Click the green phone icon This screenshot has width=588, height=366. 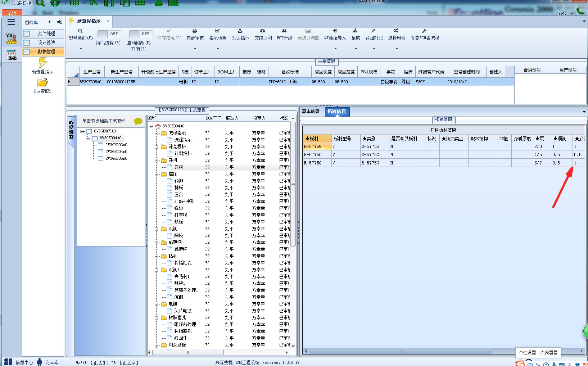(x=580, y=11)
